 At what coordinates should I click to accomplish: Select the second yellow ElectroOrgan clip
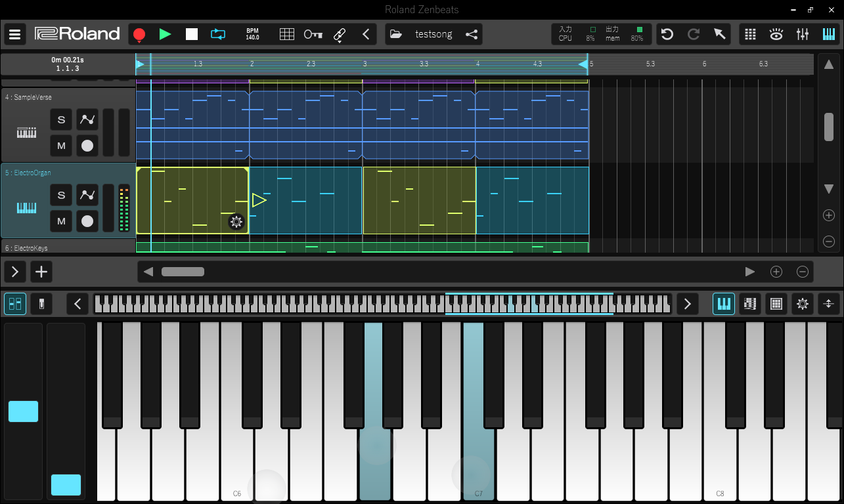(419, 200)
